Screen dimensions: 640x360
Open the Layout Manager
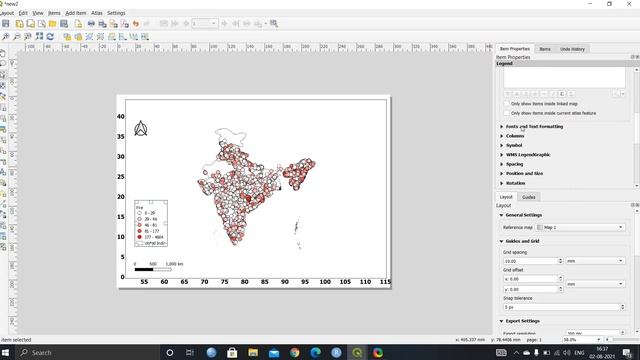41,24
